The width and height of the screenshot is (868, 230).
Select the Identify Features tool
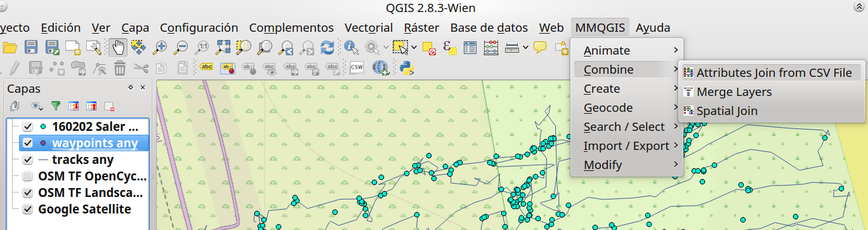(352, 47)
